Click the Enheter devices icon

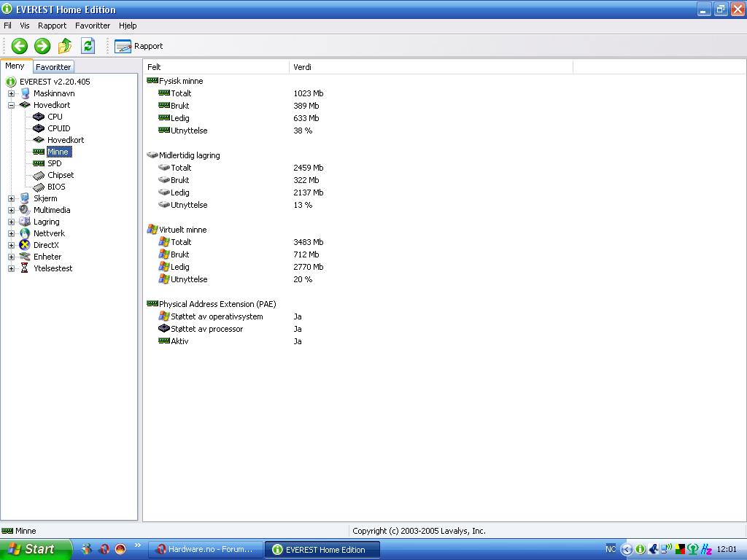[25, 257]
